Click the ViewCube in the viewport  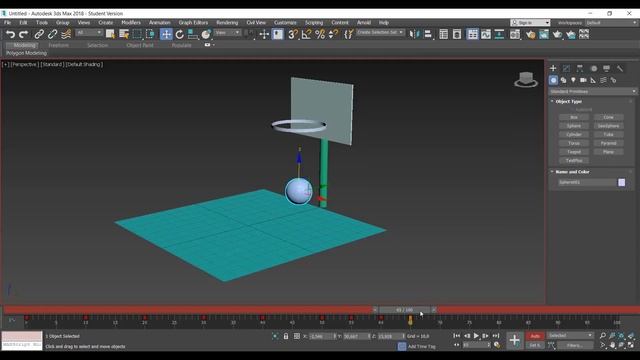tap(526, 80)
